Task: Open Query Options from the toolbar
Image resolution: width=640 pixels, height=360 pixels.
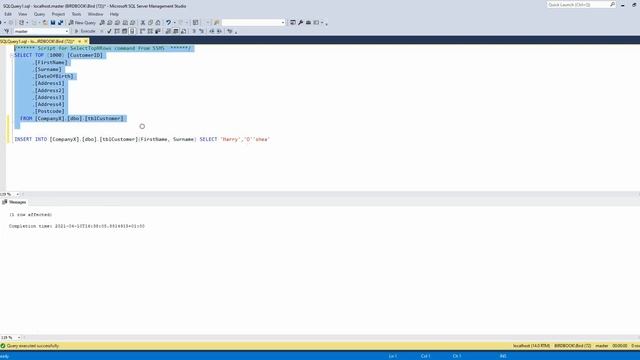Action: click(124, 31)
